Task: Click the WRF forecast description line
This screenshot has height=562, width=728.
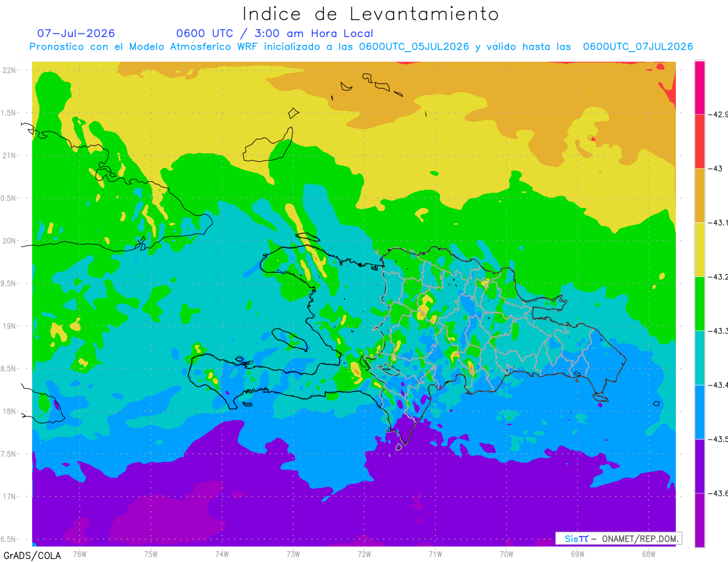Action: pos(361,47)
